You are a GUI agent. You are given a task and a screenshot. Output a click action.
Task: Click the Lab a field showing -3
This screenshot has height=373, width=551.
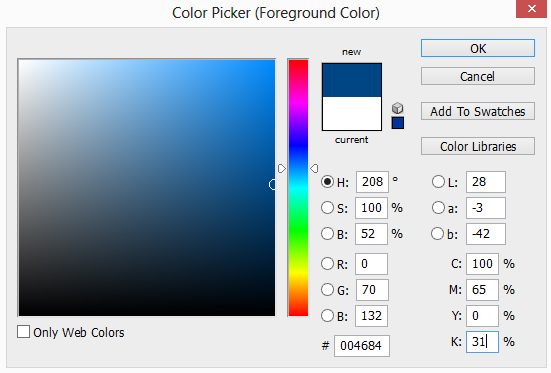click(486, 208)
